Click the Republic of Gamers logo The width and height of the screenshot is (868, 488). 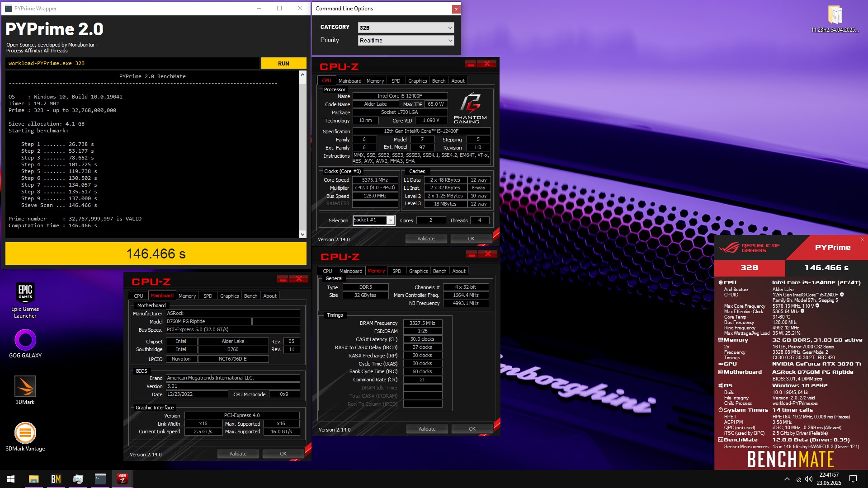coord(749,248)
